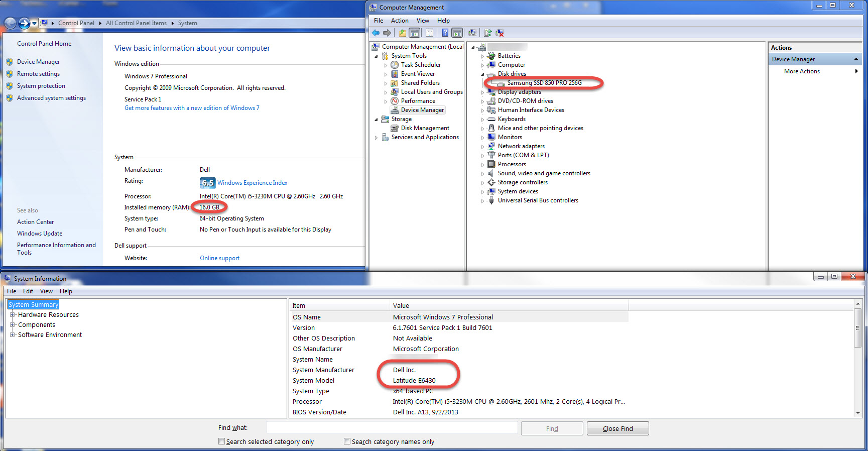Expand Hardware Resources in System Information
868x451 pixels.
pos(12,315)
